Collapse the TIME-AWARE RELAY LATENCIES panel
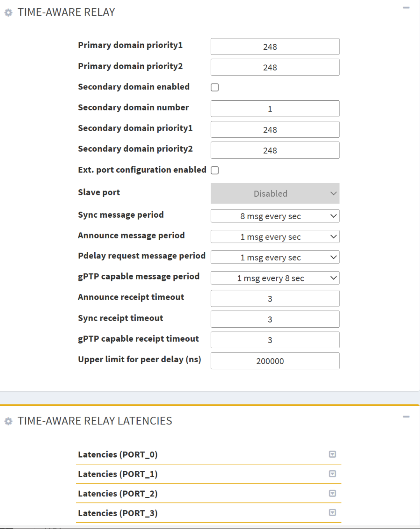 (x=406, y=417)
